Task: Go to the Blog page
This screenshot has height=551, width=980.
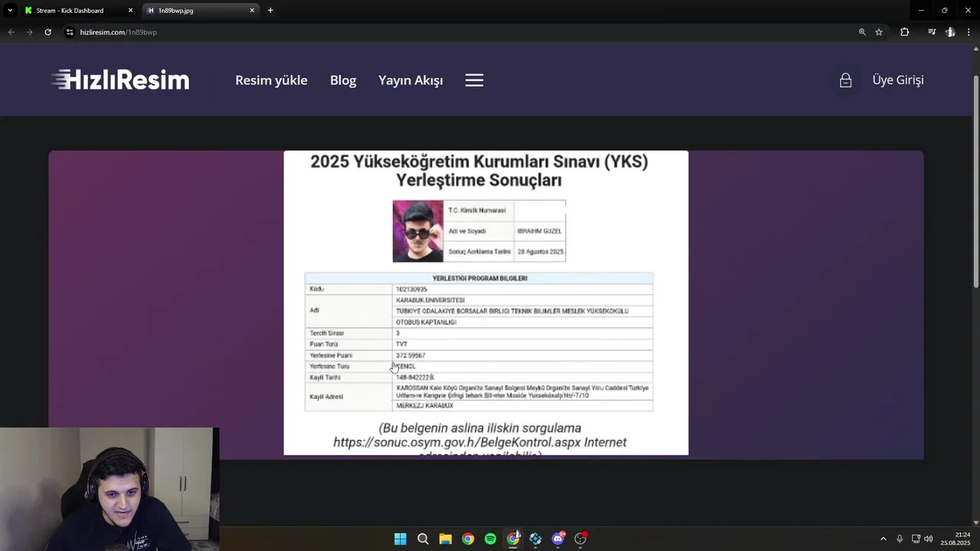Action: 343,80
